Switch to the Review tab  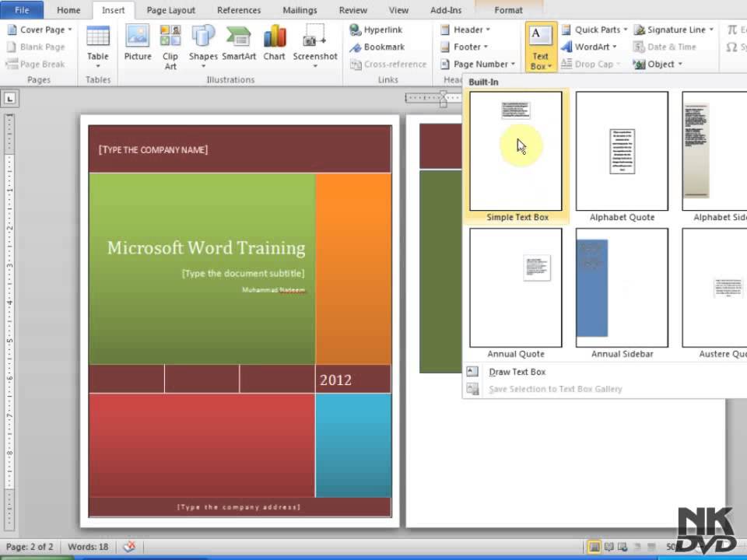(x=353, y=10)
